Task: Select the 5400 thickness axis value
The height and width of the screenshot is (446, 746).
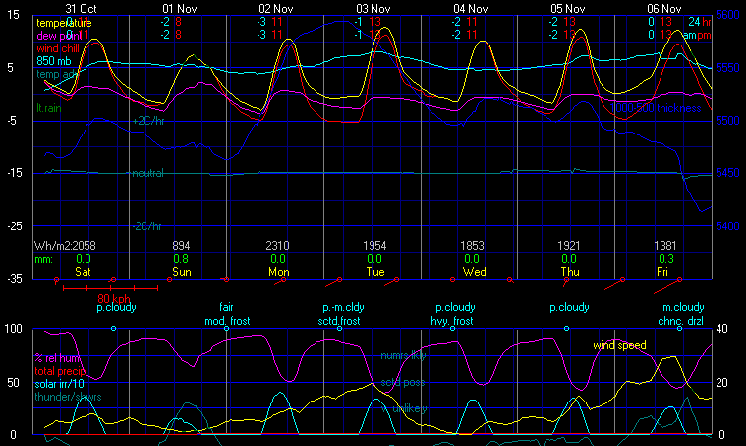Action: click(728, 226)
